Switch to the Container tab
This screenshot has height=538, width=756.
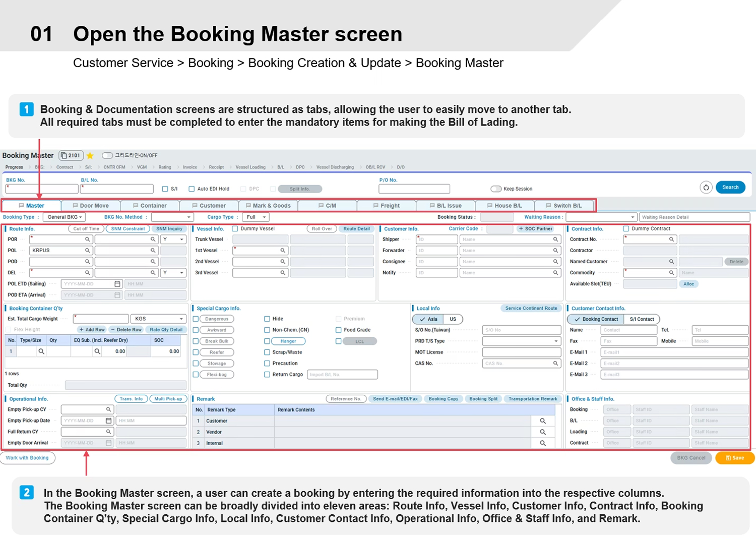point(150,206)
